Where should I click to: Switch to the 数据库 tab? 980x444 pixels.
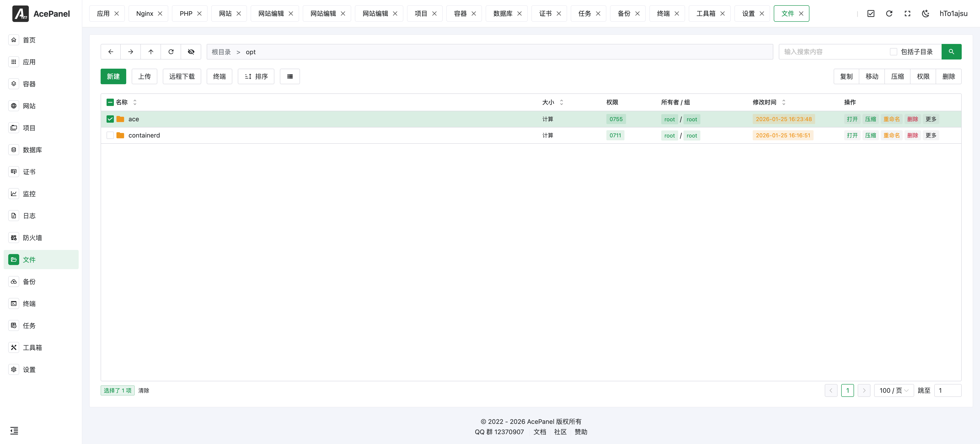[x=503, y=14]
